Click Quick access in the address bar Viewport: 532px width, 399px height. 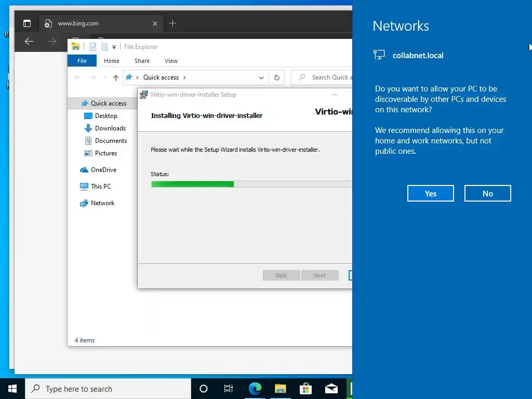click(x=161, y=77)
